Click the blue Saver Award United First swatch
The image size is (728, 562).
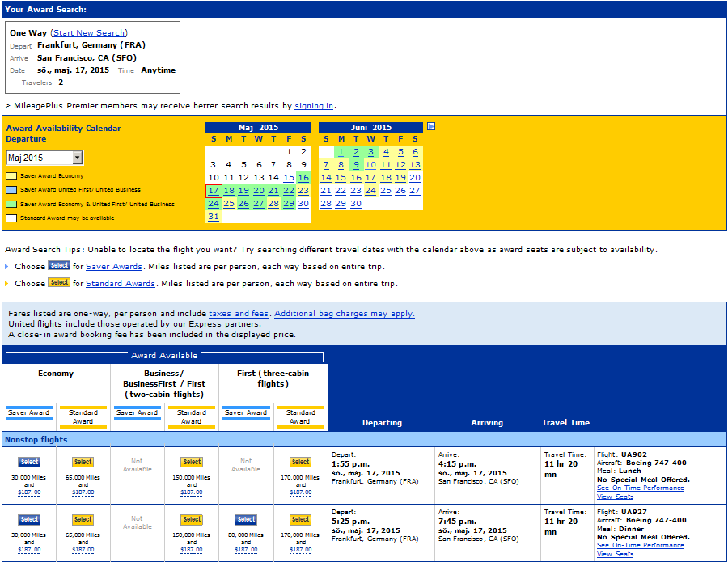point(11,190)
